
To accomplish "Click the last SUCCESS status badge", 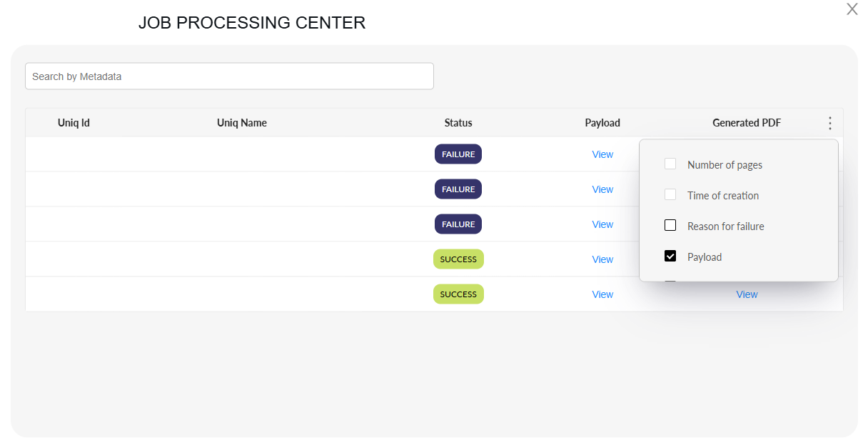I will pyautogui.click(x=458, y=294).
